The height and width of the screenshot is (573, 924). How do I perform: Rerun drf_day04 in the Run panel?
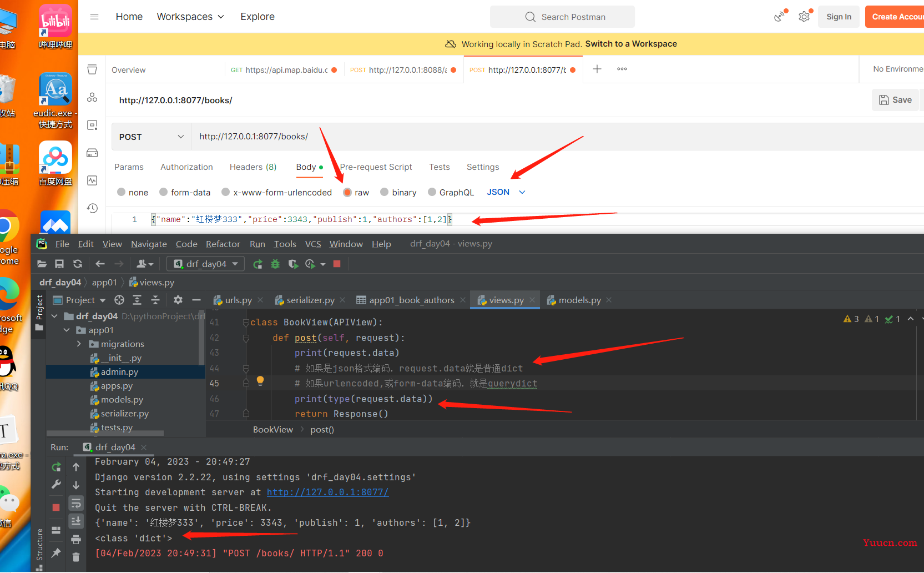(56, 467)
